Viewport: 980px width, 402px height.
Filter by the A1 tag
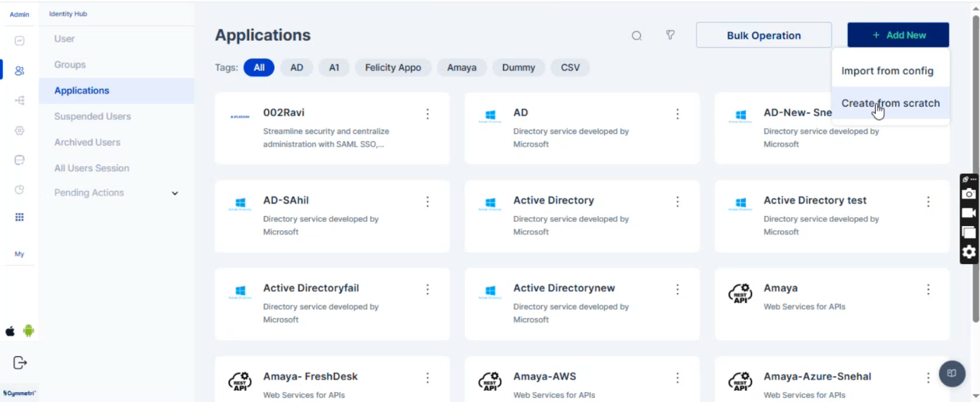[334, 68]
